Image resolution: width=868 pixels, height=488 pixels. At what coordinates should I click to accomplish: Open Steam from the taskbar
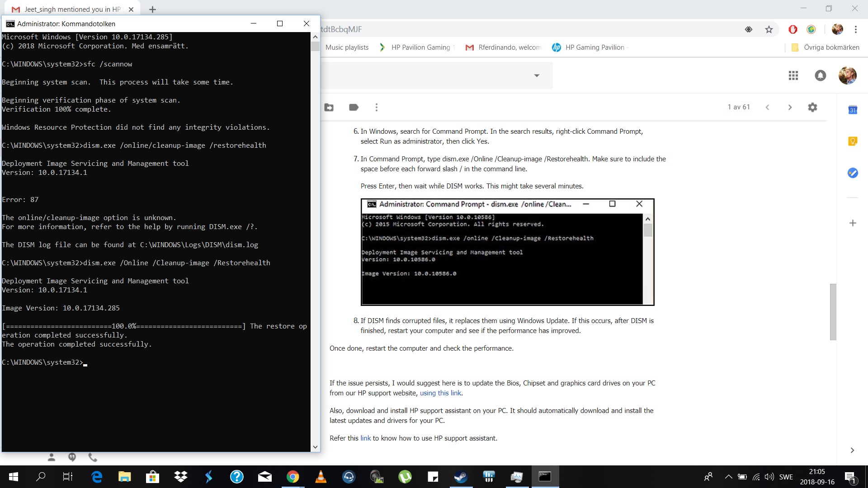461,477
